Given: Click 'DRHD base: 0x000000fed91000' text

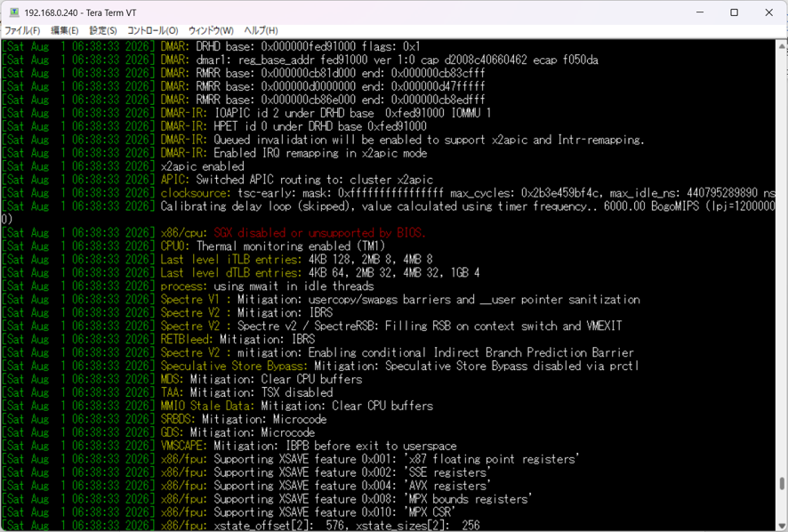Looking at the screenshot, I should pos(276,47).
